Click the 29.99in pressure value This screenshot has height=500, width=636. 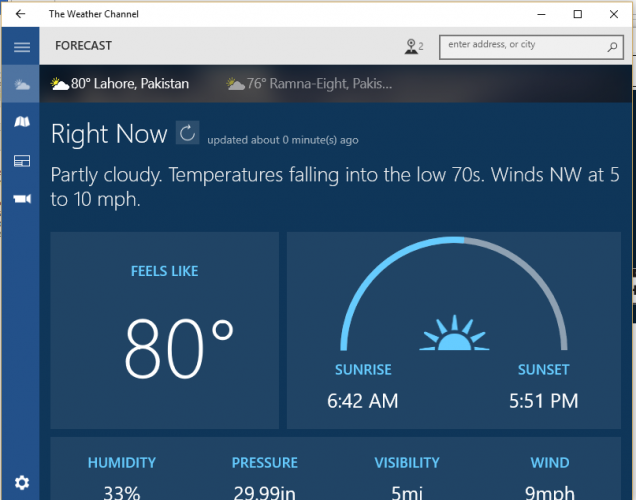[264, 493]
